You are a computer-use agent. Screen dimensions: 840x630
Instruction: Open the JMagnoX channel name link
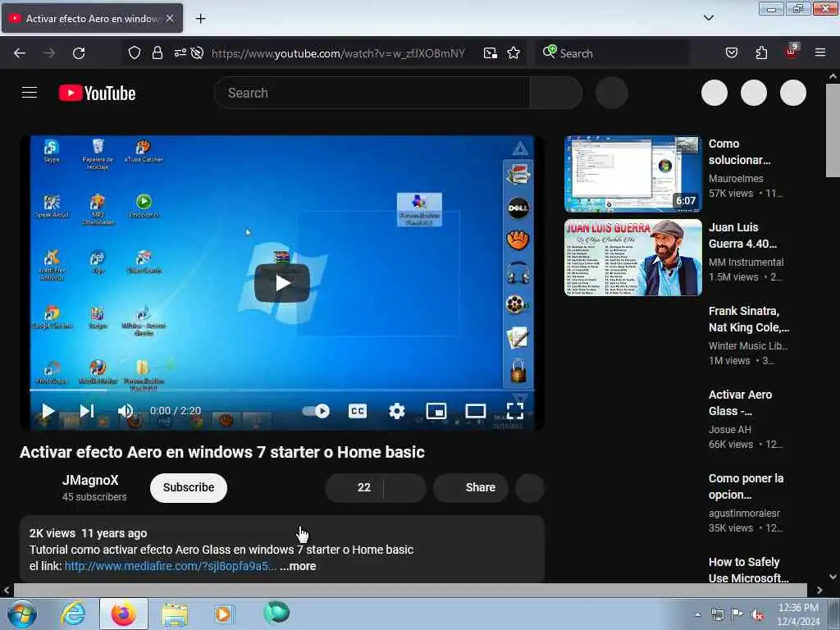point(90,480)
